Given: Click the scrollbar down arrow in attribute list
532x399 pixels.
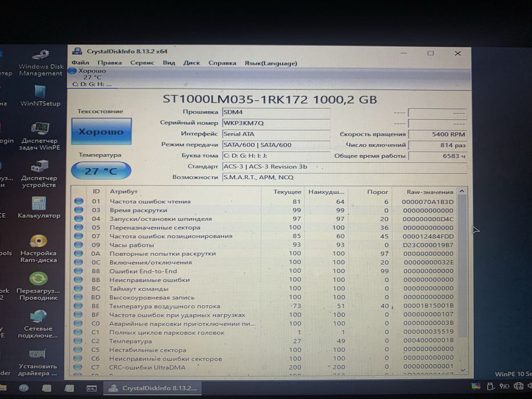Looking at the screenshot, I should point(462,369).
